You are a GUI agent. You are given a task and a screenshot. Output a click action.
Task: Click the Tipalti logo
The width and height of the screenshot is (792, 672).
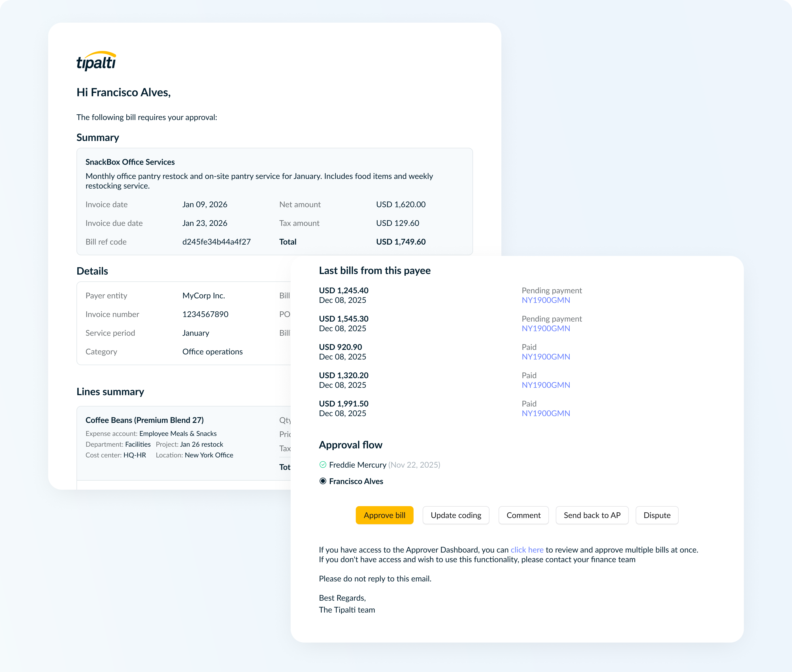96,61
